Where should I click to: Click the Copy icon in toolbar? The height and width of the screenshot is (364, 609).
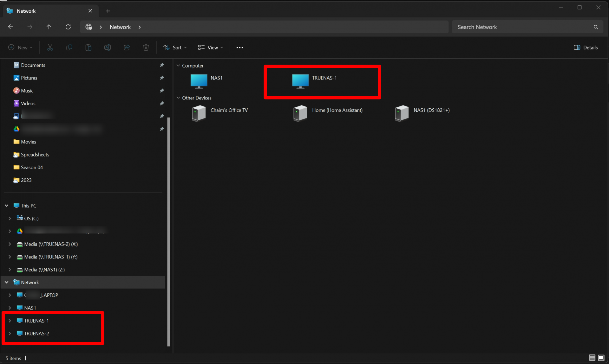click(69, 48)
